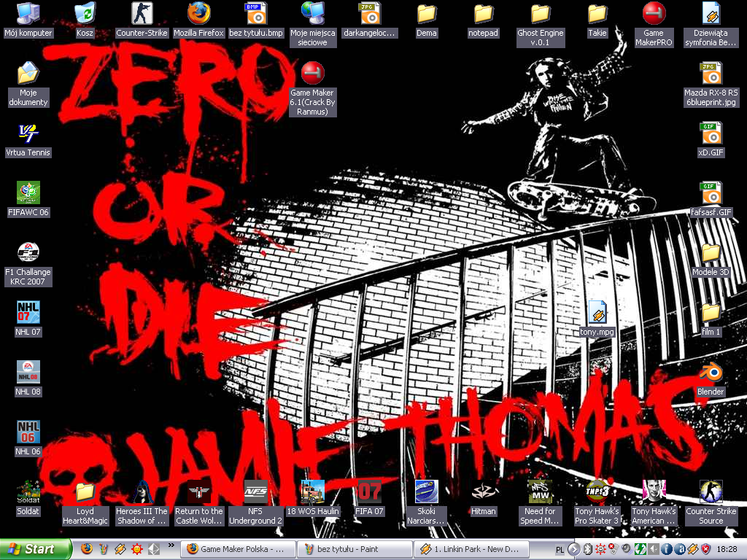Open Game MakerPRO shortcut
Image resolution: width=747 pixels, height=560 pixels.
pyautogui.click(x=654, y=14)
